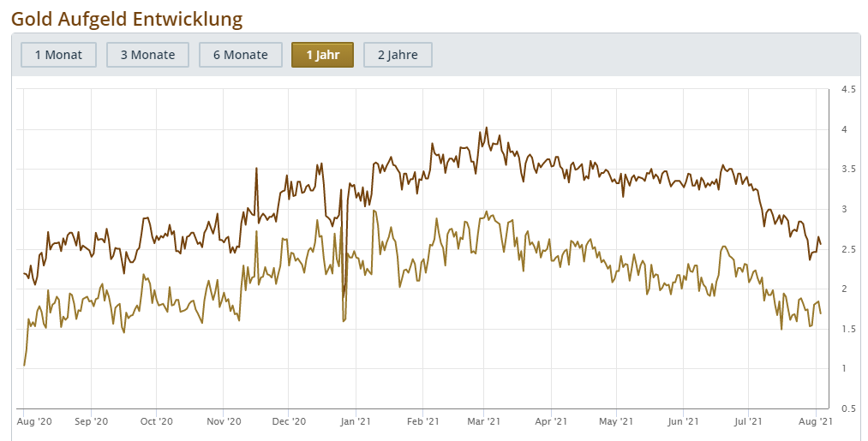Click the Gold Aufgeld Entwicklung heading
The image size is (868, 441).
127,18
